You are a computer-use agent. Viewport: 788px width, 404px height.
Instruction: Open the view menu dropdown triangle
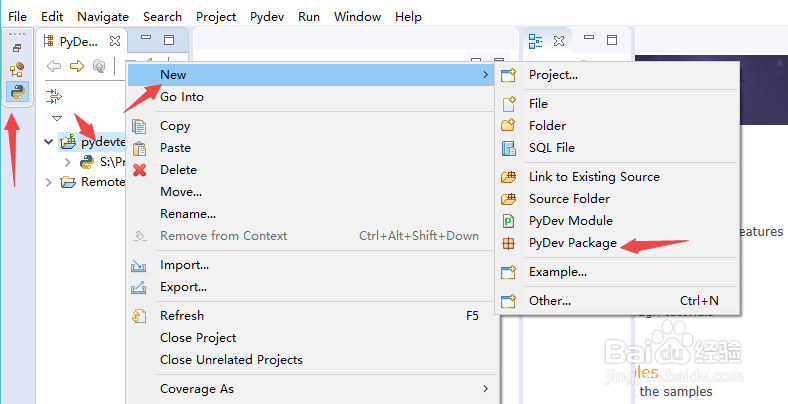click(56, 118)
